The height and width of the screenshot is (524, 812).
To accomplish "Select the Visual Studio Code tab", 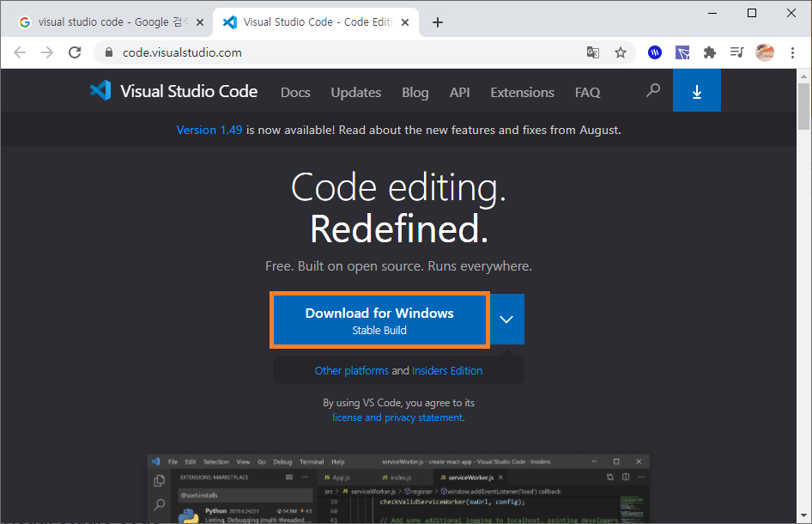I will coord(316,22).
